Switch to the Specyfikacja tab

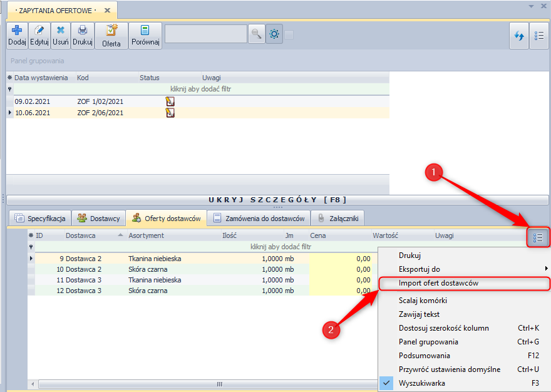point(39,219)
